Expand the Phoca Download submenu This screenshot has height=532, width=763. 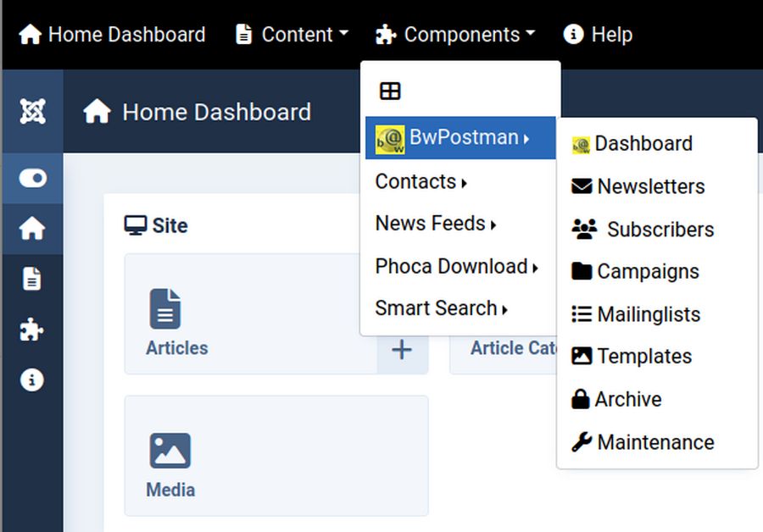coord(456,266)
